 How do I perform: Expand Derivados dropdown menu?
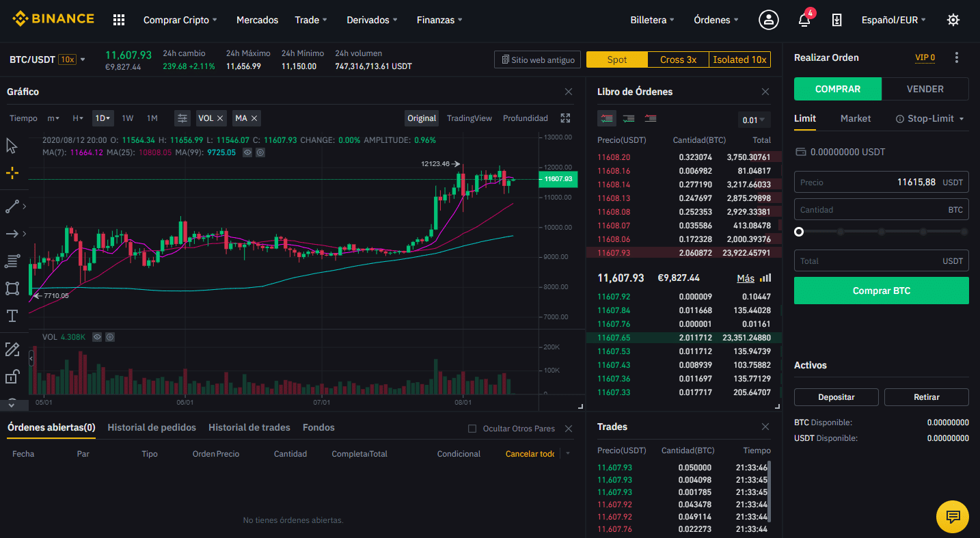tap(372, 20)
